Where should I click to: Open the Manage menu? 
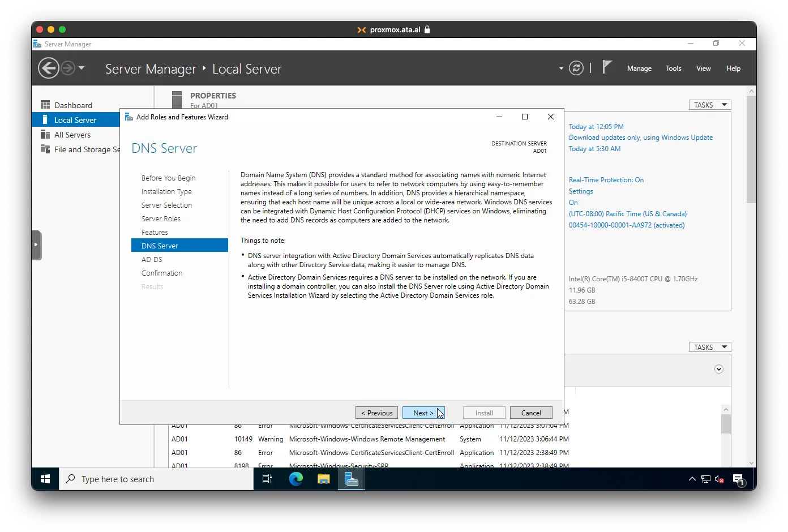[639, 68]
